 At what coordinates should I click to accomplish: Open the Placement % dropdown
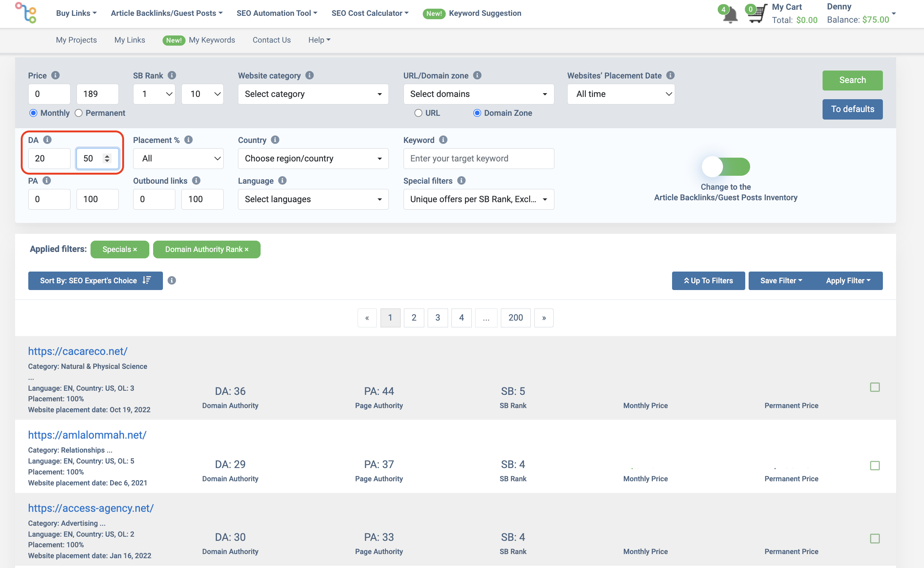178,158
